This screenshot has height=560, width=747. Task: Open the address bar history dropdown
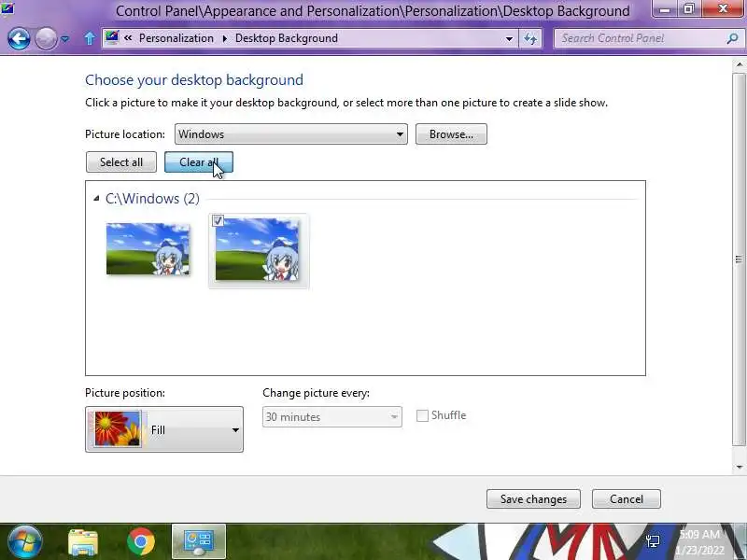tap(509, 38)
